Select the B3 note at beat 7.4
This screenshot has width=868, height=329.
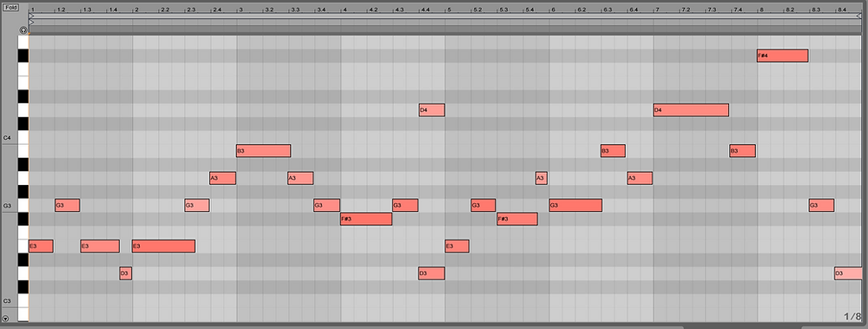coord(743,151)
